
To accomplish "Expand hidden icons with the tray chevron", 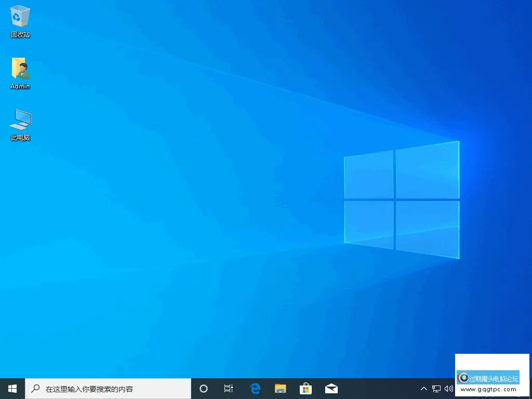I will [x=424, y=388].
